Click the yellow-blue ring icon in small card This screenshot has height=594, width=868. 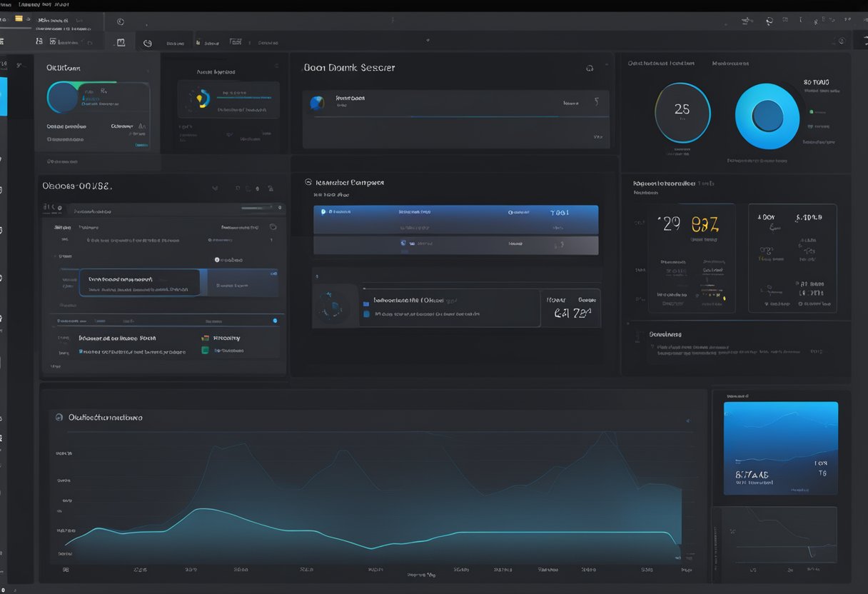(201, 99)
